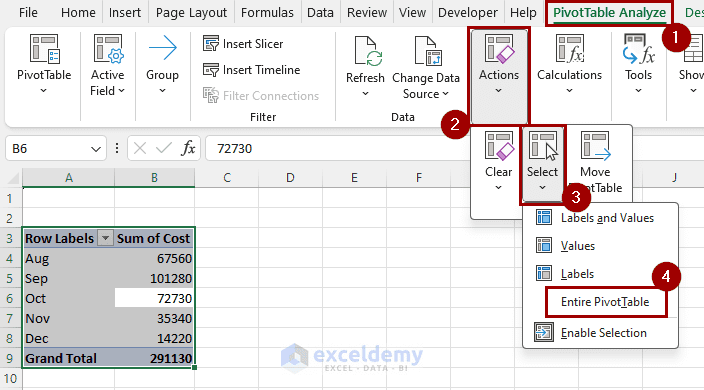Click the Active Field icon

tap(108, 49)
